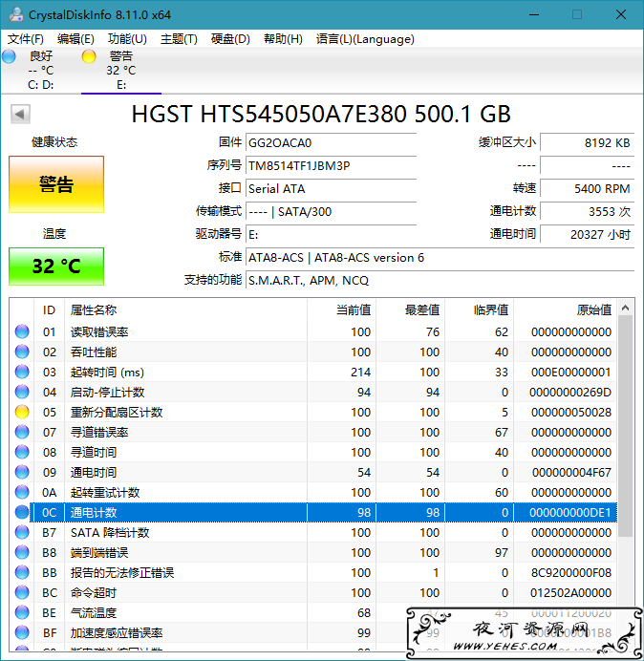Viewport: 644px width, 661px height.
Task: Click the 传输模式 field SATA/300
Action: pos(331,212)
